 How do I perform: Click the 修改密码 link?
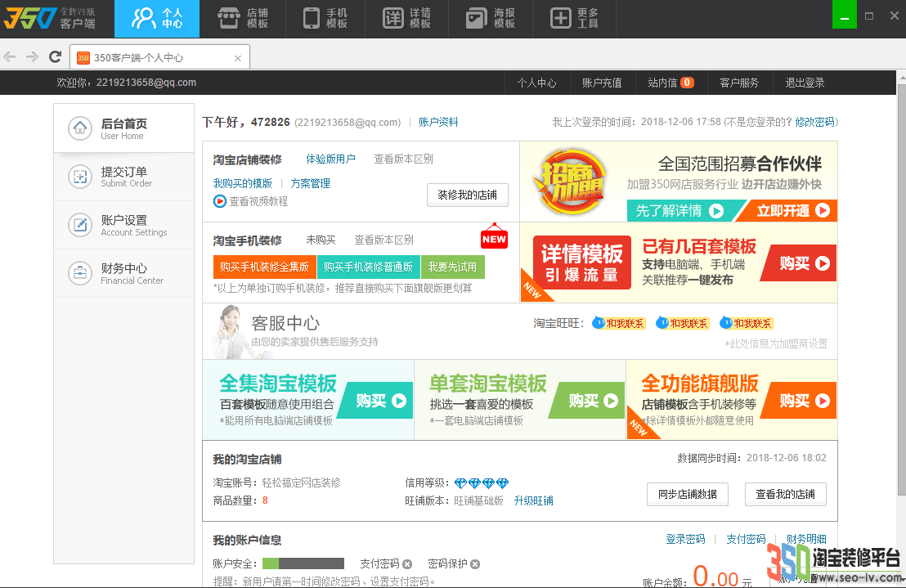pyautogui.click(x=814, y=122)
